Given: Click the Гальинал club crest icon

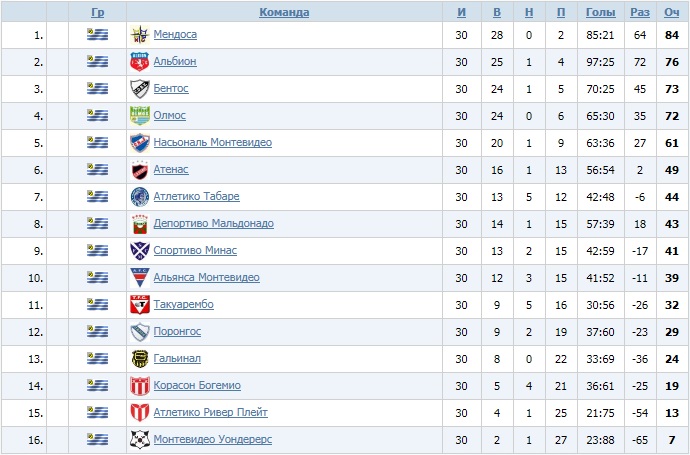Looking at the screenshot, I should tap(139, 359).
